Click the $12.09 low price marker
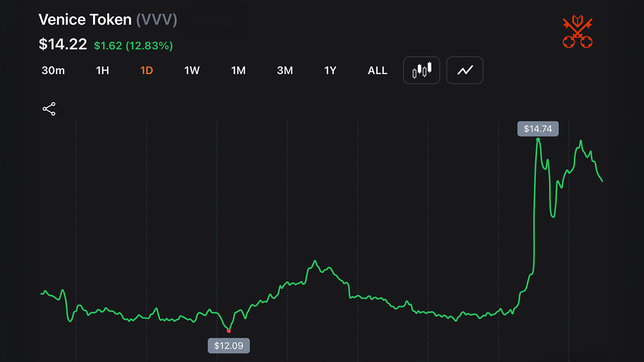The height and width of the screenshot is (362, 644). [x=229, y=345]
